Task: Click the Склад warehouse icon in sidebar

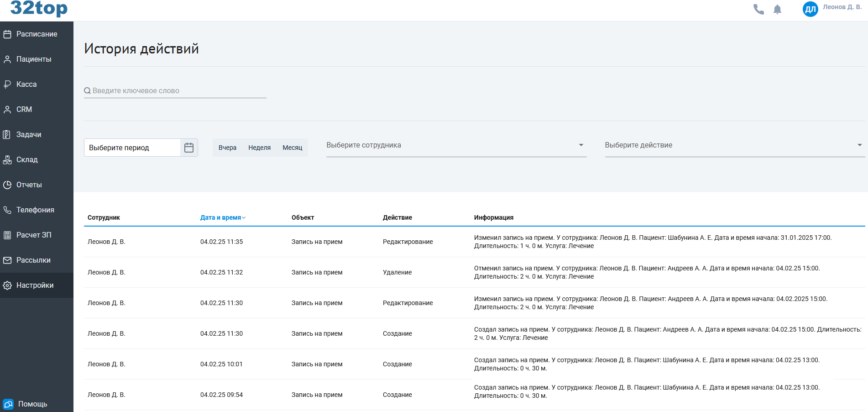Action: [7, 160]
